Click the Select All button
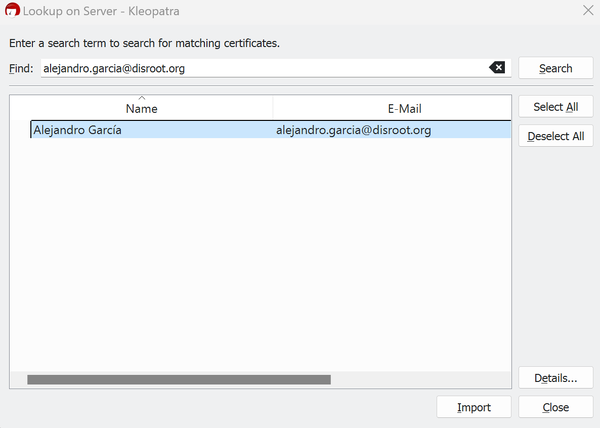The image size is (600, 428). (555, 107)
